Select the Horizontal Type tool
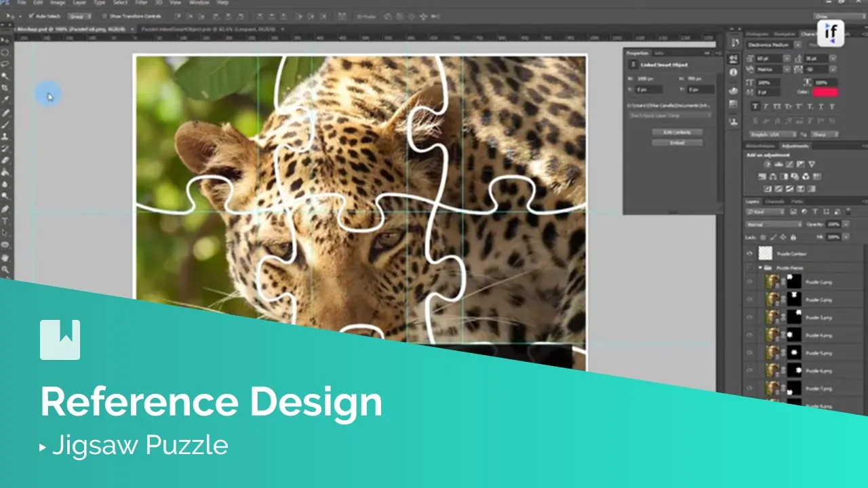Viewport: 868px width, 488px height. (x=5, y=221)
